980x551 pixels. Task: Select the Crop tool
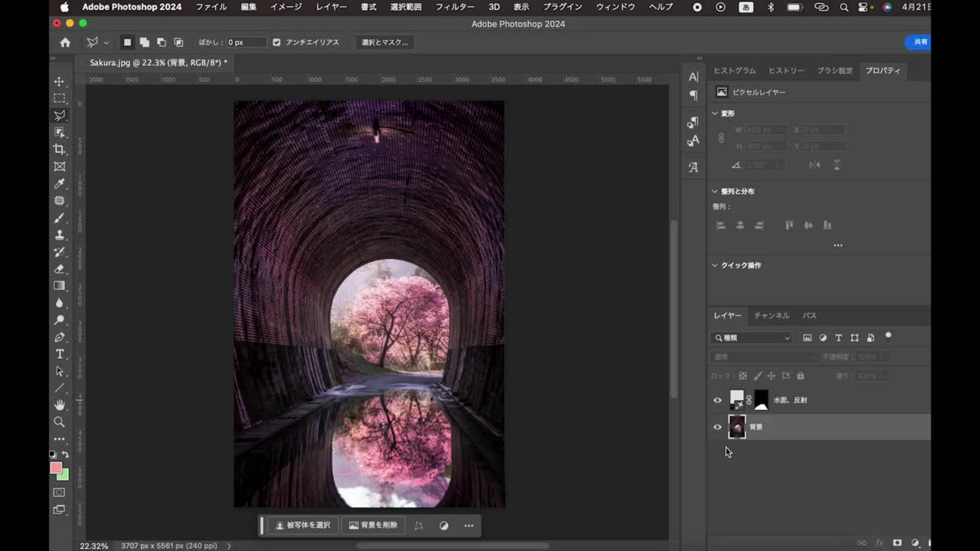coord(60,149)
